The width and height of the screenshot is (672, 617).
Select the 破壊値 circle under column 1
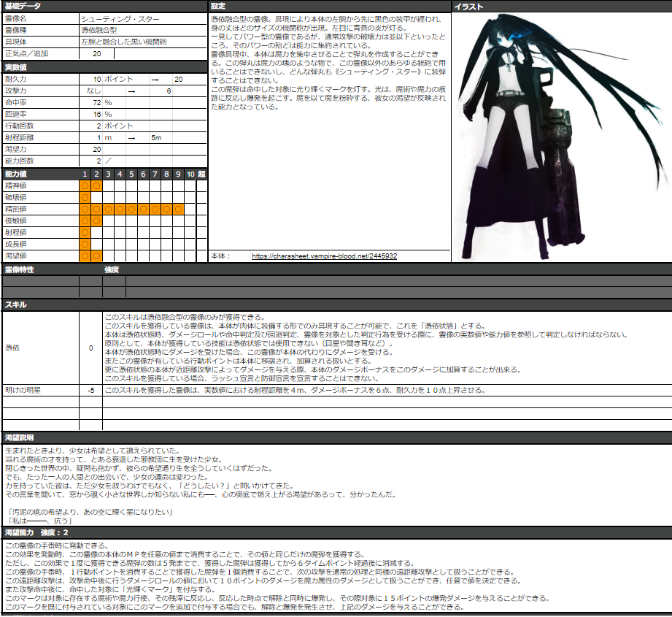click(x=85, y=197)
